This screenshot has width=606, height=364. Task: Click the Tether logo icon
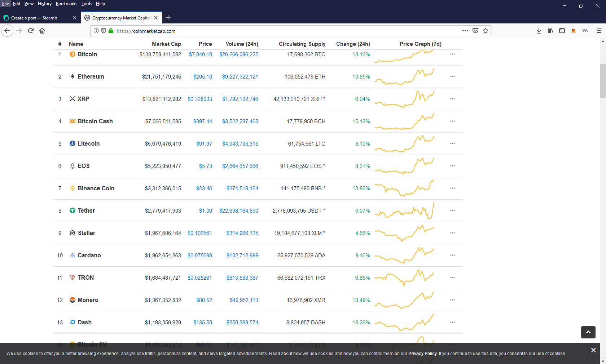click(73, 210)
